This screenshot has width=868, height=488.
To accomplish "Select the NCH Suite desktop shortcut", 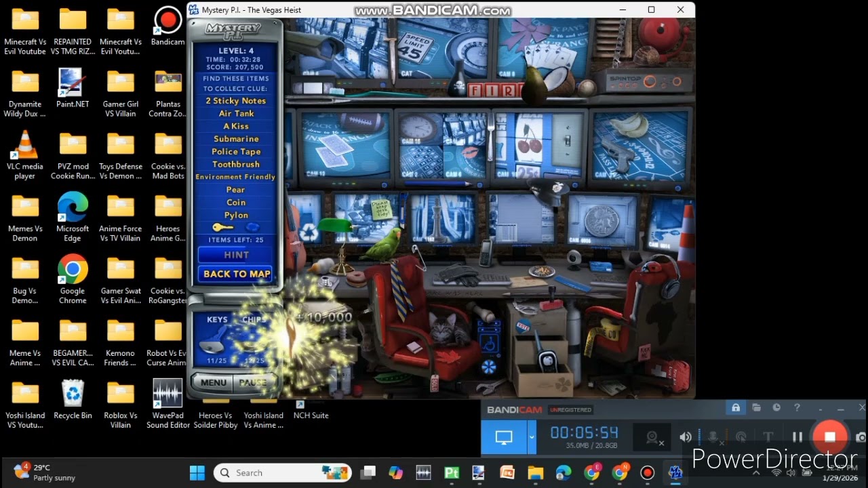I will [x=311, y=409].
